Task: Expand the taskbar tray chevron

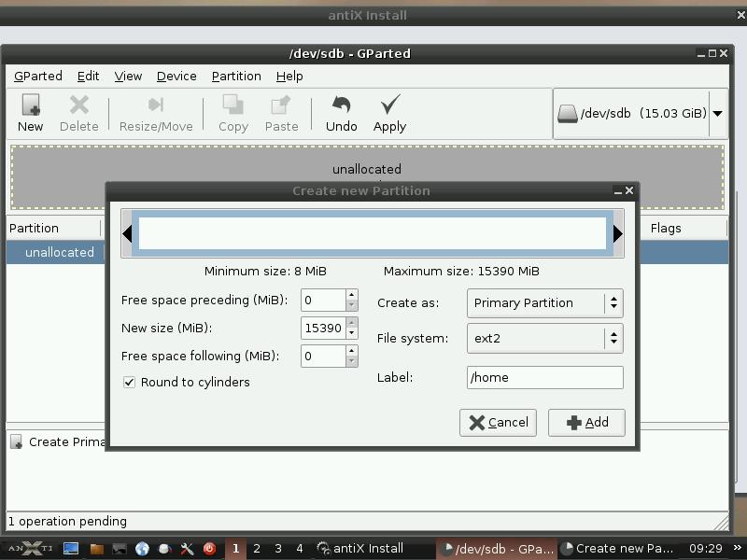Action: coord(738,548)
